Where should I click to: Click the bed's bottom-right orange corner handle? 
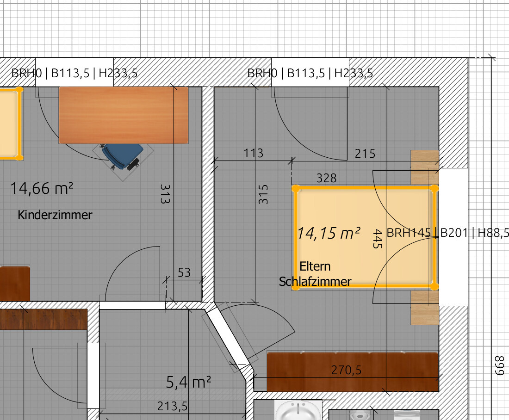tap(434, 286)
